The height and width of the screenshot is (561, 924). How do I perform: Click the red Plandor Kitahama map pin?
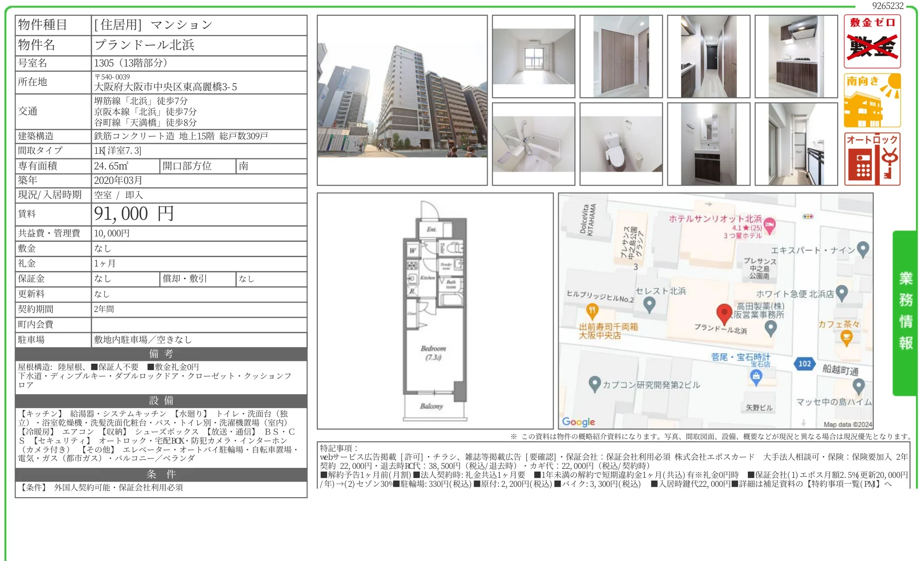724,313
